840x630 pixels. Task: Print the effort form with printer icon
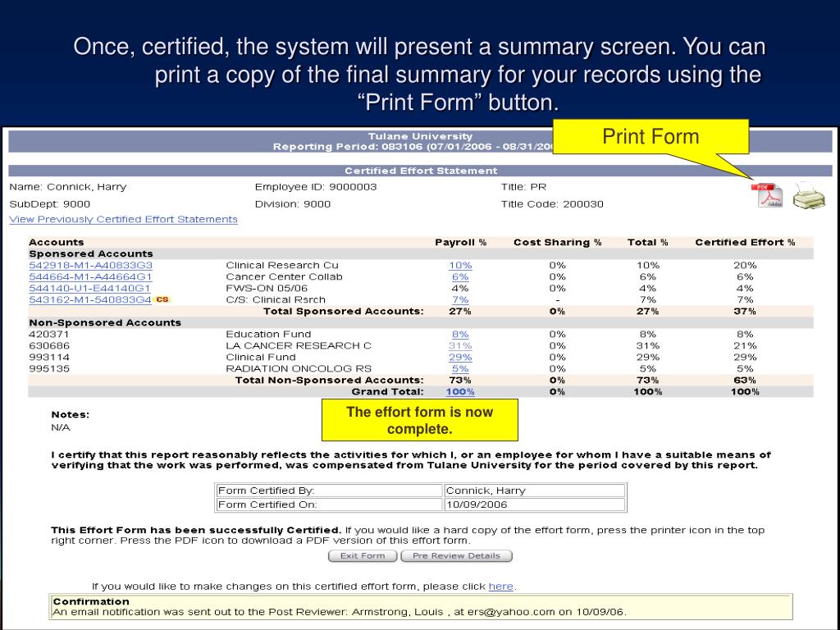point(809,195)
